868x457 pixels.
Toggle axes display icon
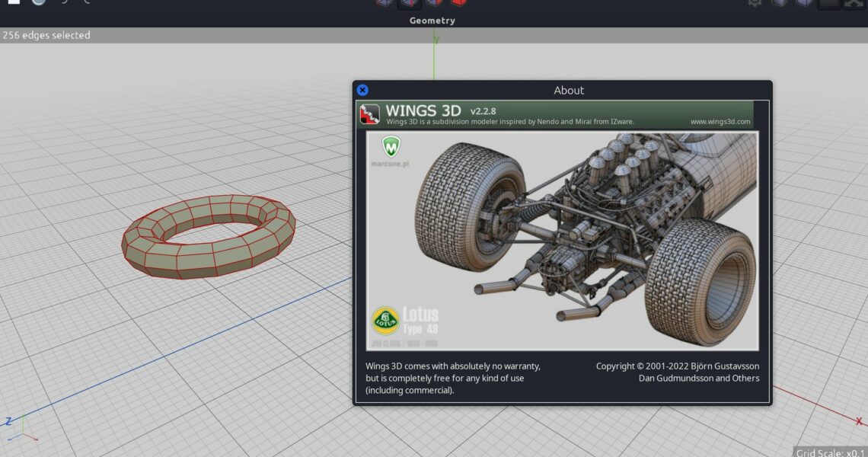pyautogui.click(x=854, y=2)
